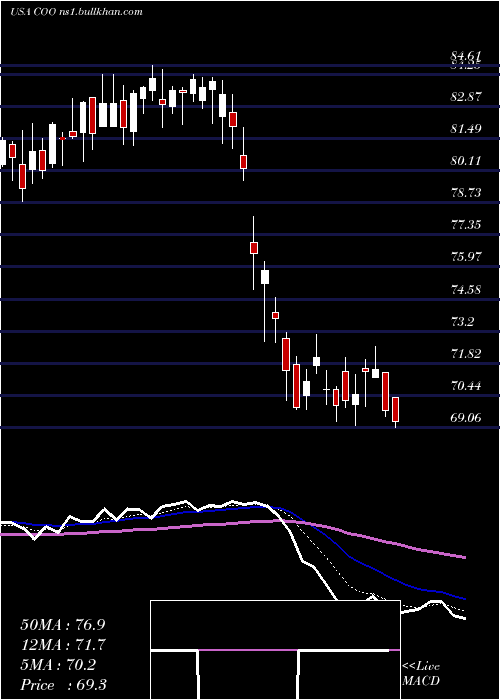Click the 74.58 price level label
Image resolution: width=500 pixels, height=700 pixels.
466,290
